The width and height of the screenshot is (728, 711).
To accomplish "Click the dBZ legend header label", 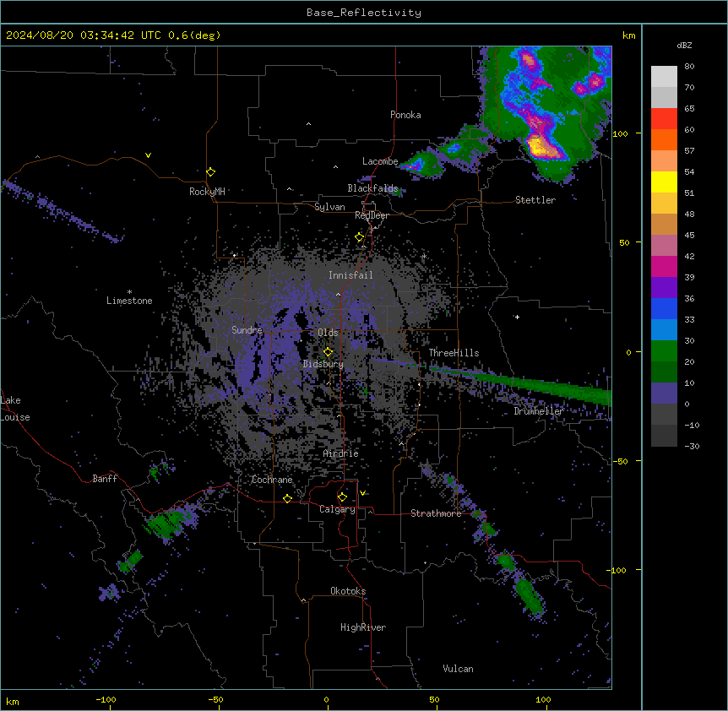I will pyautogui.click(x=684, y=45).
